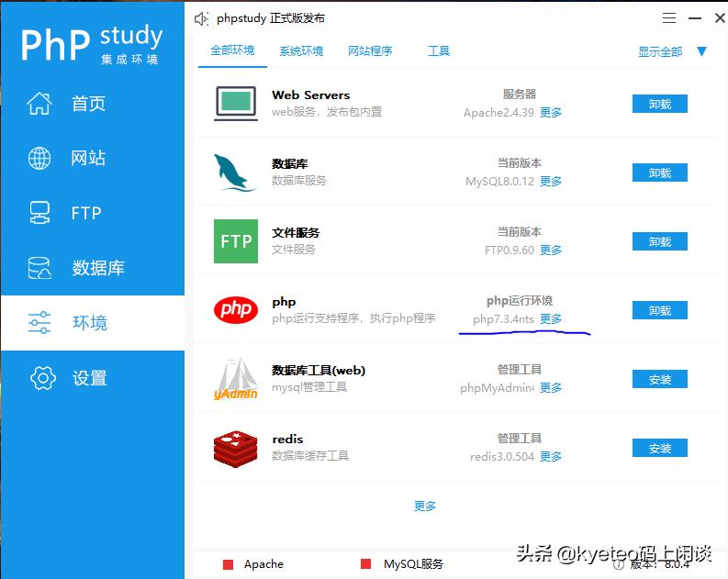
Task: Click the FTP server icon in sidebar
Action: [x=39, y=213]
